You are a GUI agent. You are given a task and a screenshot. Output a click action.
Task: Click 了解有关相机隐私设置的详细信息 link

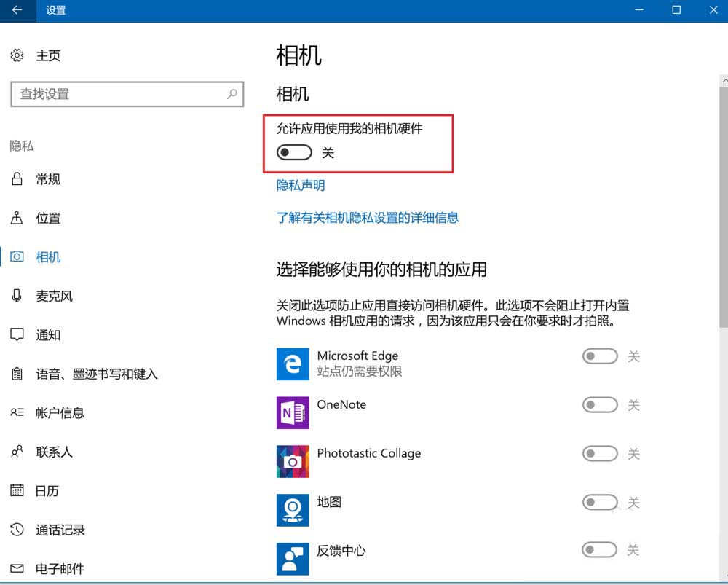(366, 218)
